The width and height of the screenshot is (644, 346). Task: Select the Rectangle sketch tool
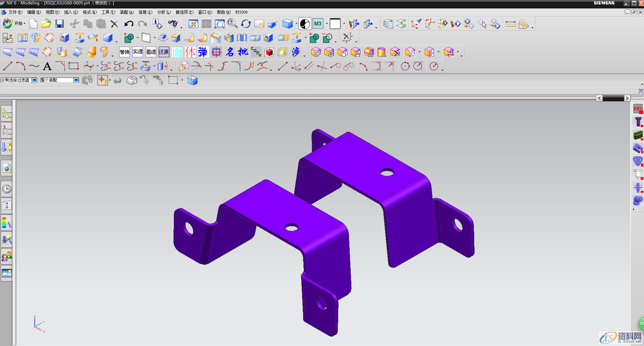click(x=74, y=66)
